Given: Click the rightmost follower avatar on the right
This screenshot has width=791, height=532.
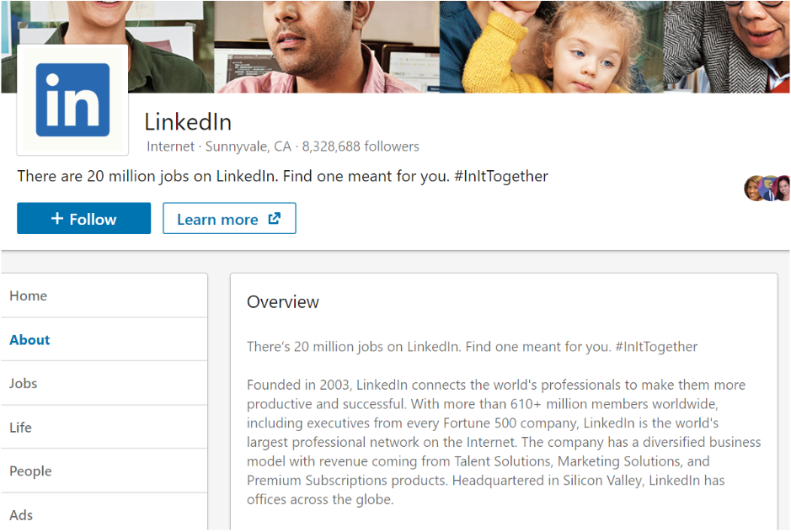Looking at the screenshot, I should [783, 189].
